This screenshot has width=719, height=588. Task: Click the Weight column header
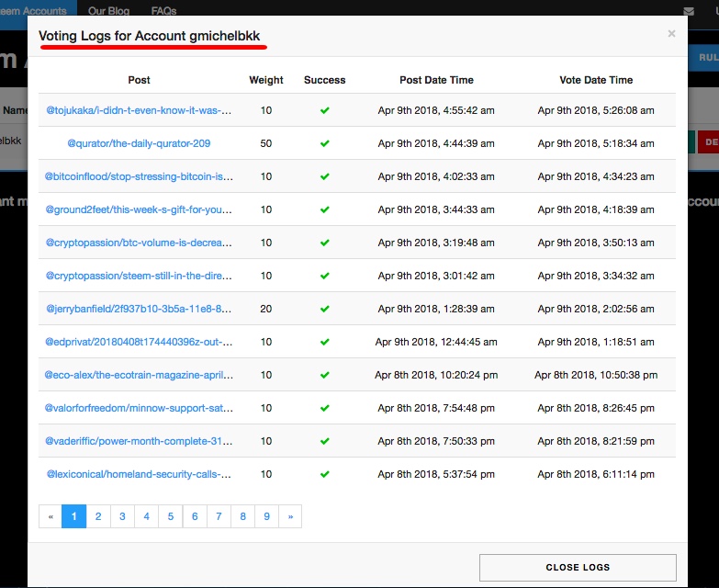pos(266,80)
